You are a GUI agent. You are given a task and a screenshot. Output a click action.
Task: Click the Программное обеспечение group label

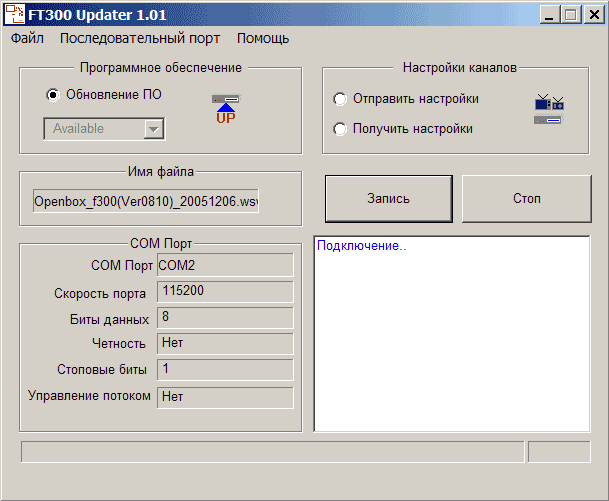[x=161, y=68]
